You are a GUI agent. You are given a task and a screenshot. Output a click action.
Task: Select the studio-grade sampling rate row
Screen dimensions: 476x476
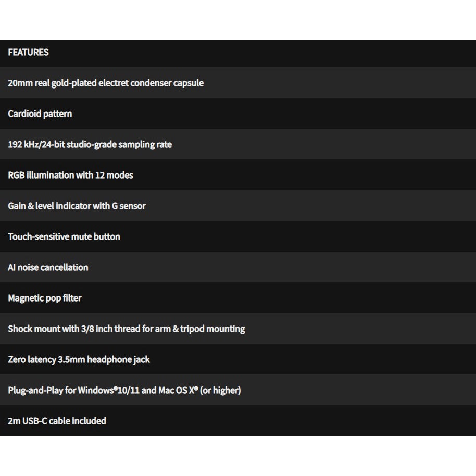click(x=90, y=144)
